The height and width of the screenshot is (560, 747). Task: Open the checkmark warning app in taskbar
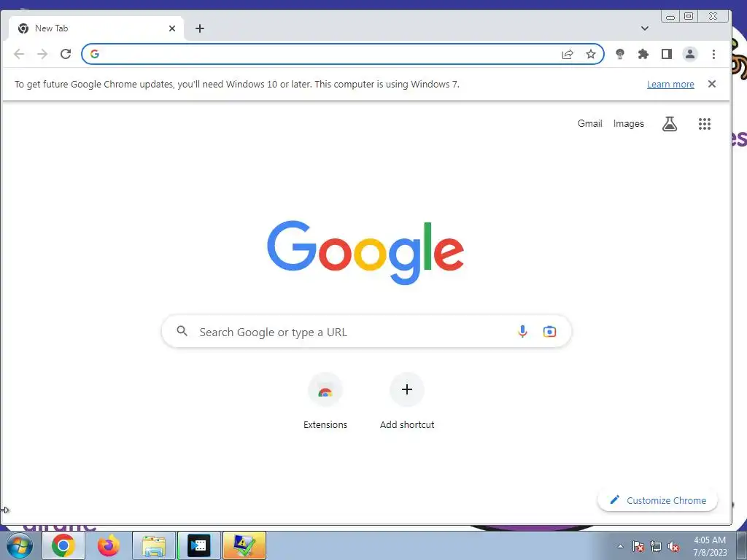pyautogui.click(x=244, y=545)
